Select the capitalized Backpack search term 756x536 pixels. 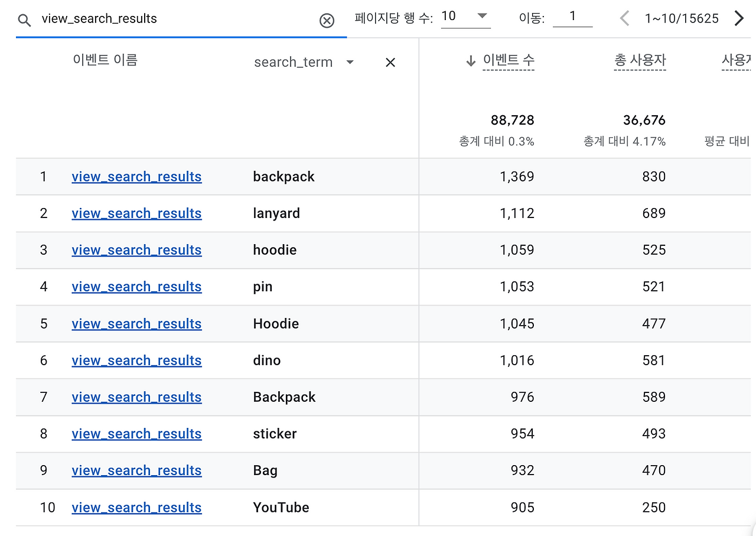[284, 397]
